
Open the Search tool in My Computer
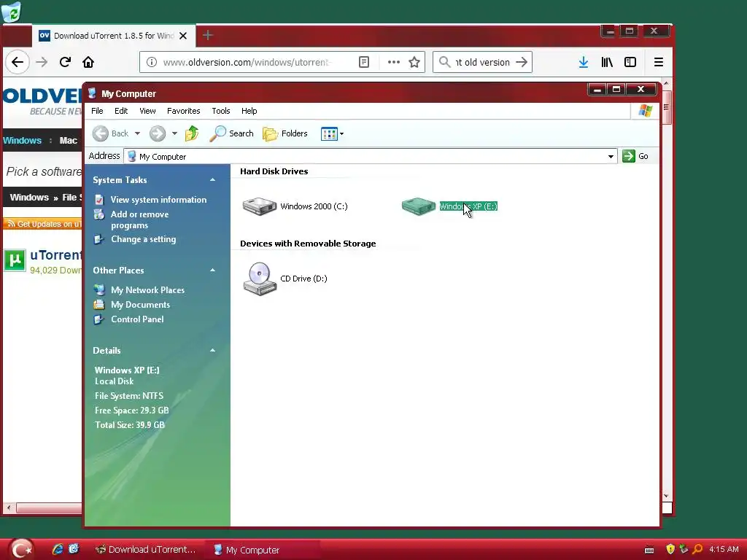point(231,134)
